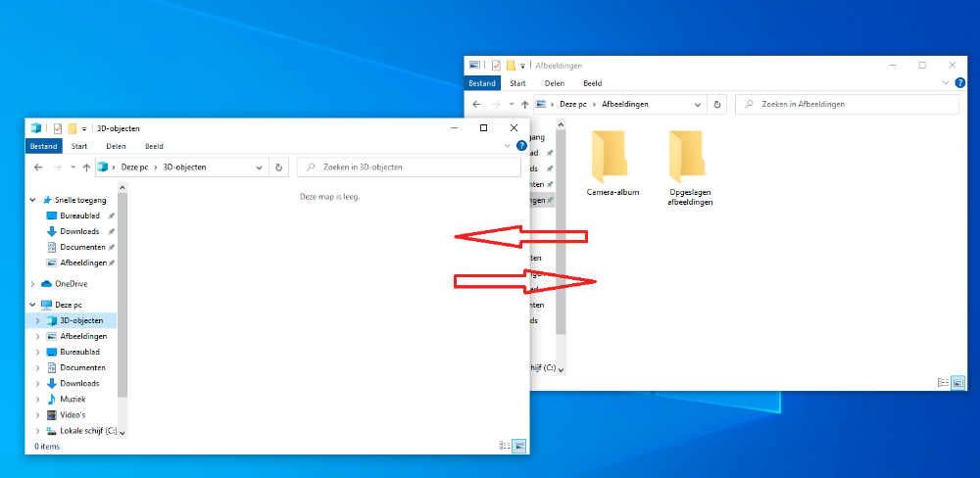Switch to details view in the 3D-objecten window

click(505, 446)
